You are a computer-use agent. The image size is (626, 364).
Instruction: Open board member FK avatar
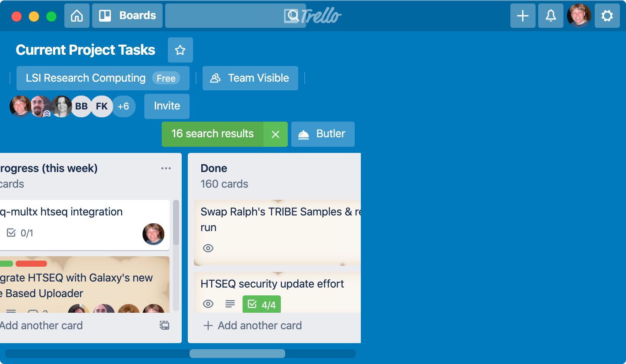click(102, 106)
